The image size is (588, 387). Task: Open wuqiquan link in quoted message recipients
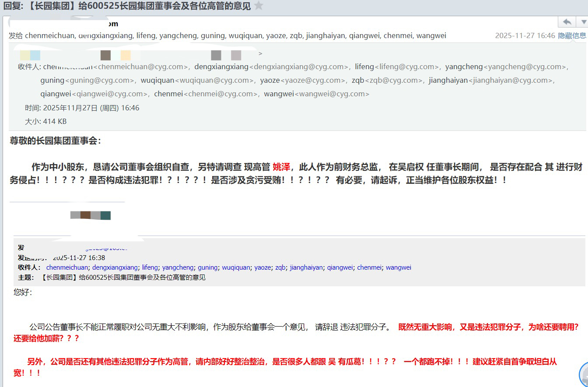[236, 267]
